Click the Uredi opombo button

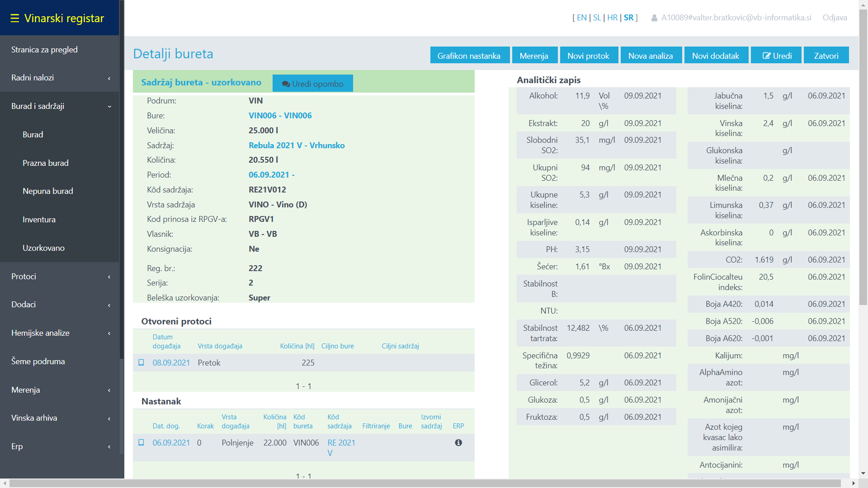point(313,84)
